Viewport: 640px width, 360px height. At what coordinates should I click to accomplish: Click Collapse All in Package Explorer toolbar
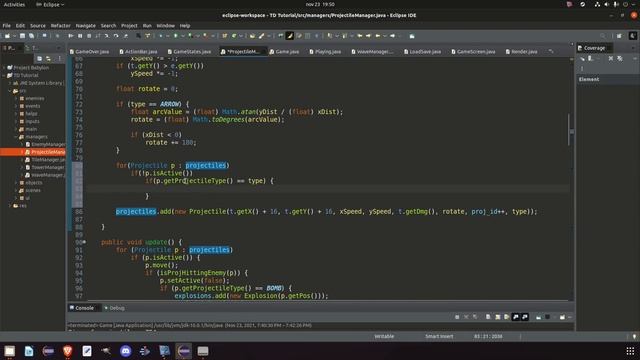(40, 58)
